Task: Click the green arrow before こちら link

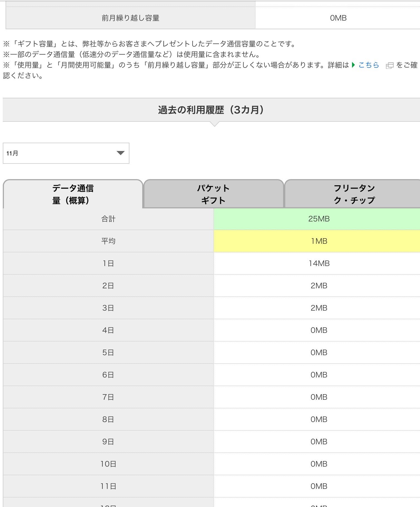Action: 353,65
